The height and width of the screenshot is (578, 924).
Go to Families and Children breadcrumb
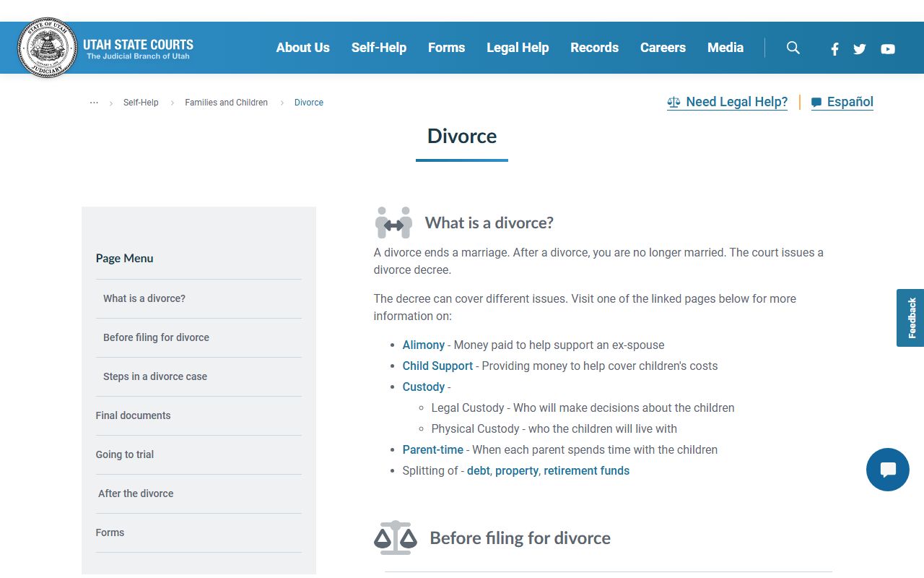point(226,103)
